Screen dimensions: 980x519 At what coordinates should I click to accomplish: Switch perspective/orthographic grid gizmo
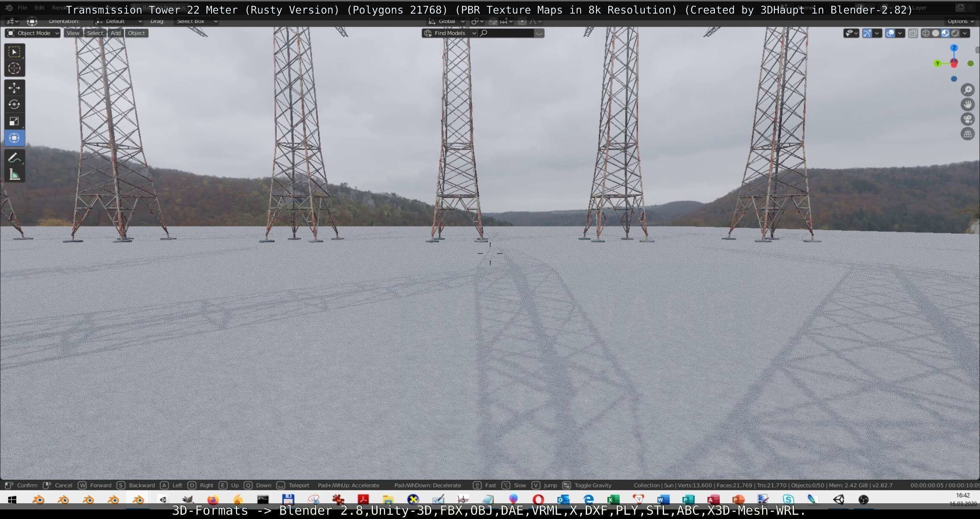coord(968,134)
